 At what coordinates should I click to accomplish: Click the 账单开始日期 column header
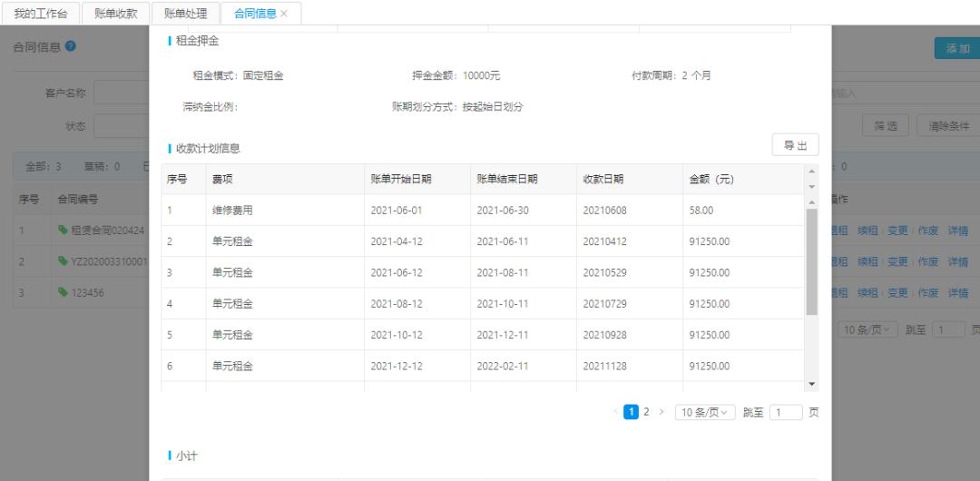[417, 179]
